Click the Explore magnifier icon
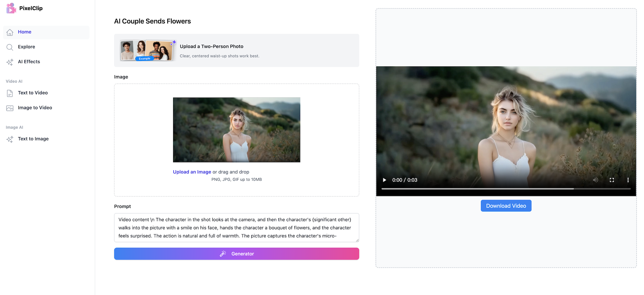Screen dimensions: 644x295 pyautogui.click(x=10, y=47)
